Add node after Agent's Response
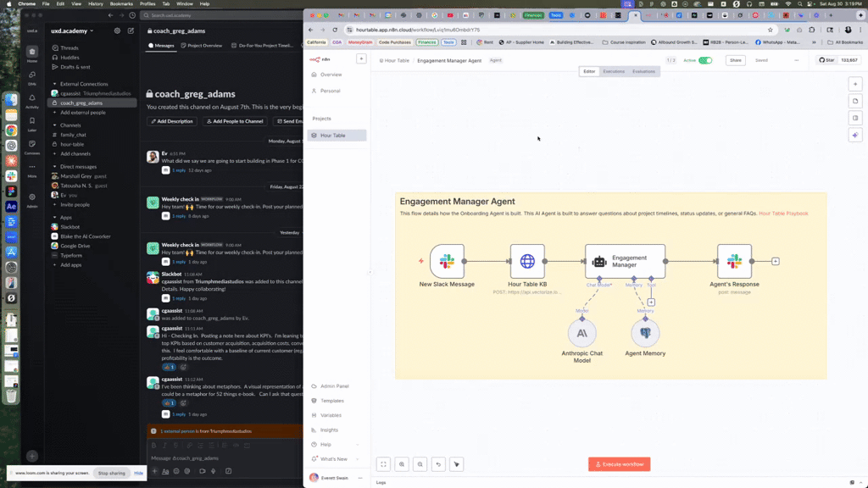The width and height of the screenshot is (868, 488). [x=775, y=261]
